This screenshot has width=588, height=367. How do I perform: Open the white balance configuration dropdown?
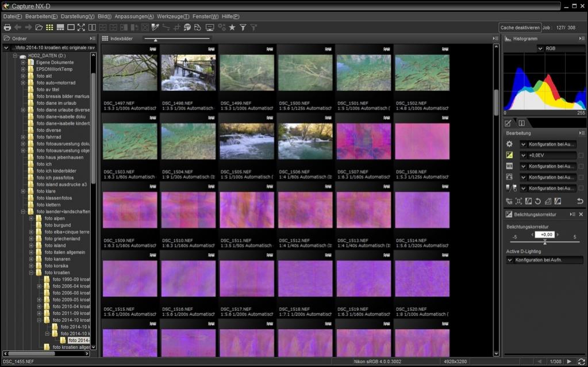pyautogui.click(x=548, y=166)
